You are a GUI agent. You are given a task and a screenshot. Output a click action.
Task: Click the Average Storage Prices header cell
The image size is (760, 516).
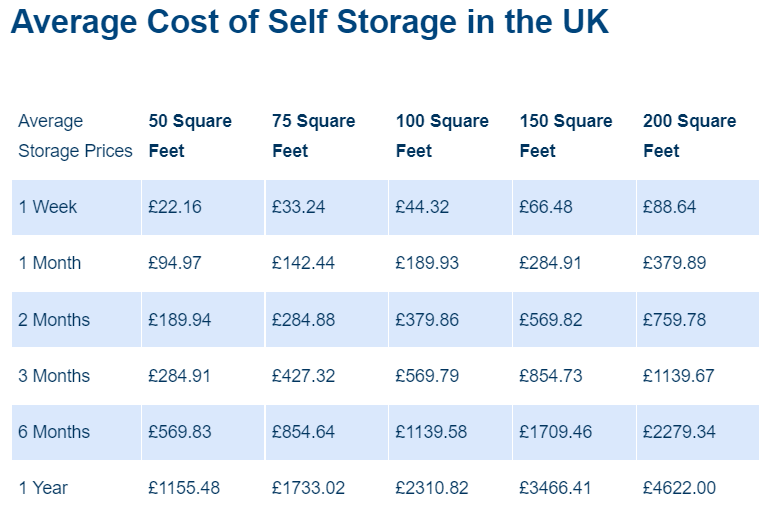pyautogui.click(x=75, y=136)
